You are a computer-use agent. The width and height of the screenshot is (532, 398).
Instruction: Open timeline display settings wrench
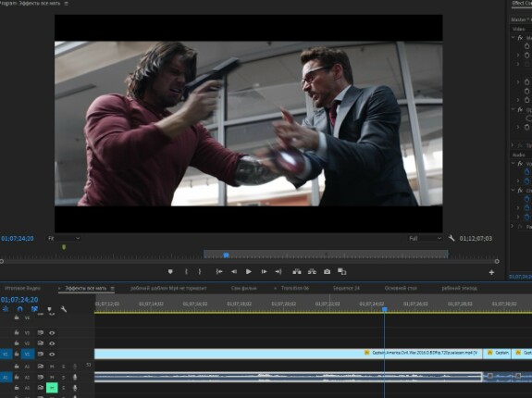pos(64,309)
